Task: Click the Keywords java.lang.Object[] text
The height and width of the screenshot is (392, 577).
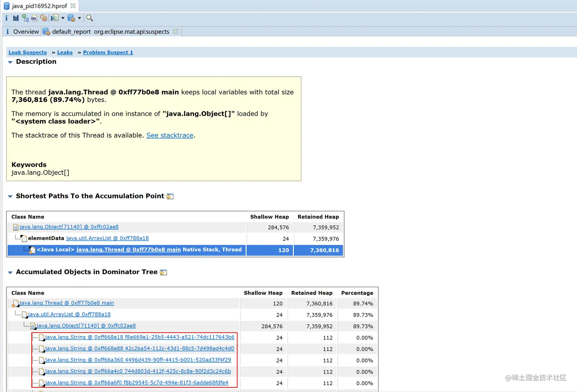Action: tap(40, 172)
